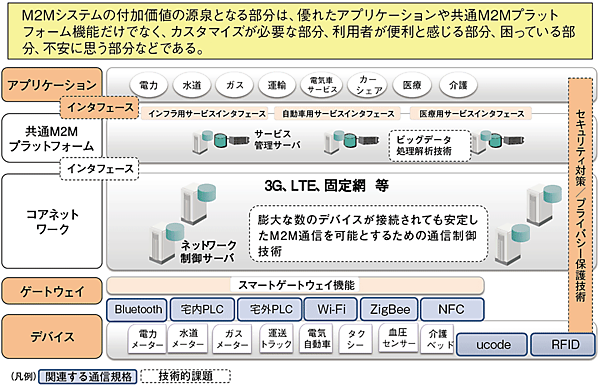This screenshot has width=600, height=387.
Task: Click the dashed インタフェース label
Action: (x=99, y=168)
